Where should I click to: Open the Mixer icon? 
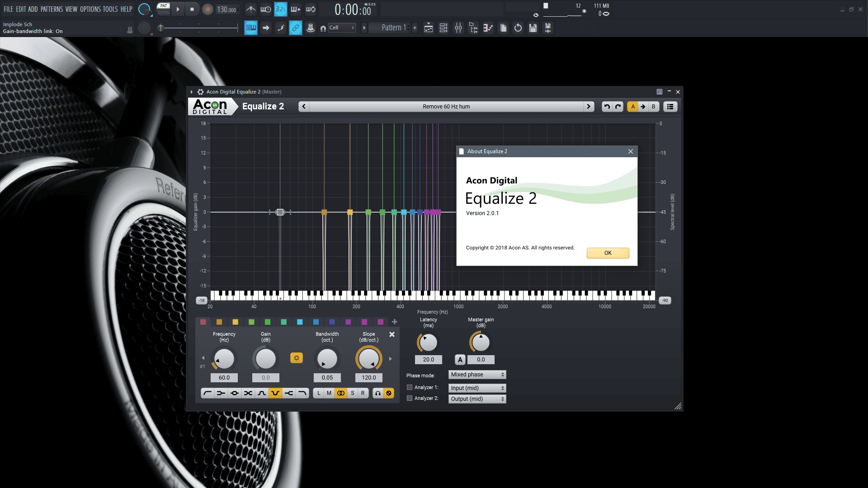point(458,28)
